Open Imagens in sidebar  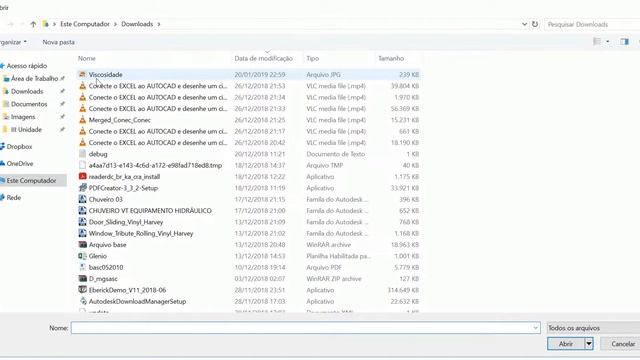click(23, 117)
